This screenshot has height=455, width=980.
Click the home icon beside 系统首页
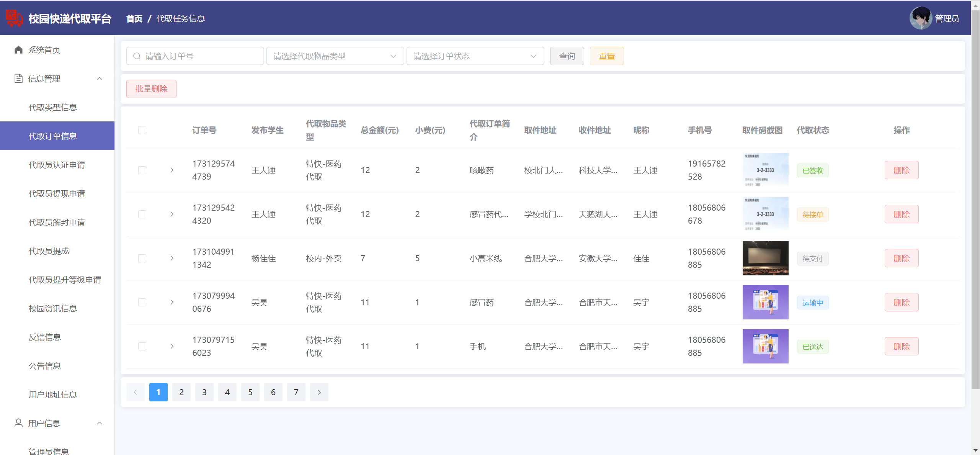pos(18,50)
